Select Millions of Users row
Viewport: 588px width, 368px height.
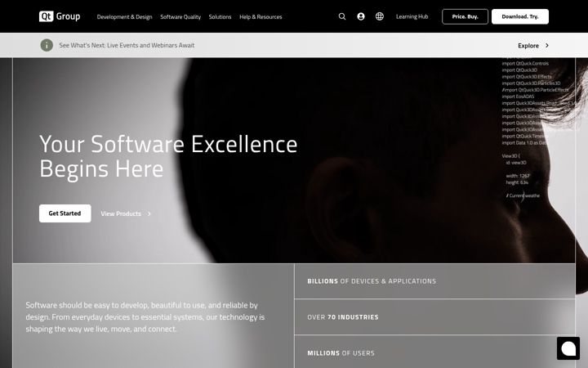tap(434, 352)
